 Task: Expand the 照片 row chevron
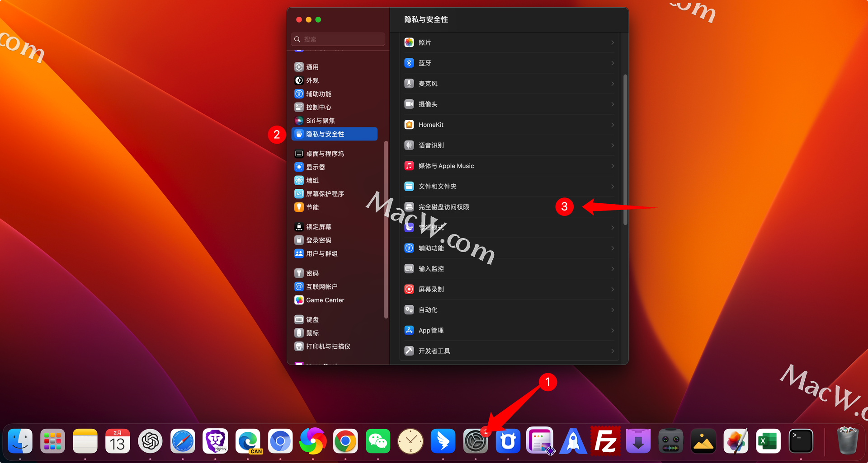[x=613, y=42]
